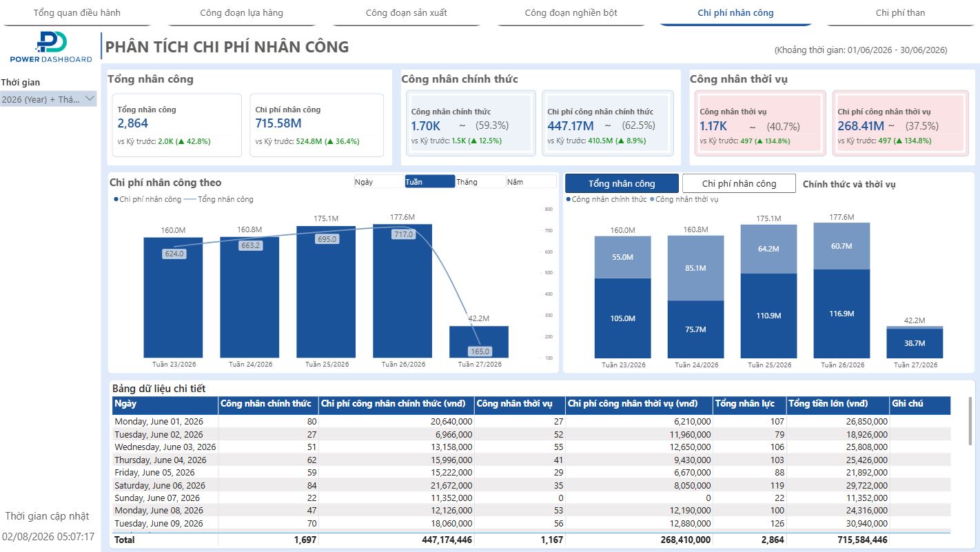
Task: Go to Chi phí than tab
Action: pyautogui.click(x=900, y=13)
